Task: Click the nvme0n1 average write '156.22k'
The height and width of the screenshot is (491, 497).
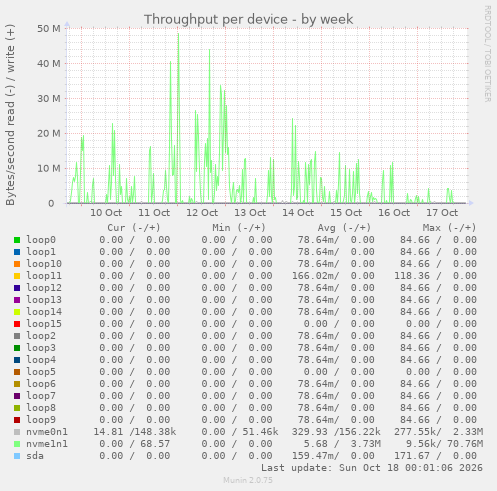Action: (x=360, y=432)
